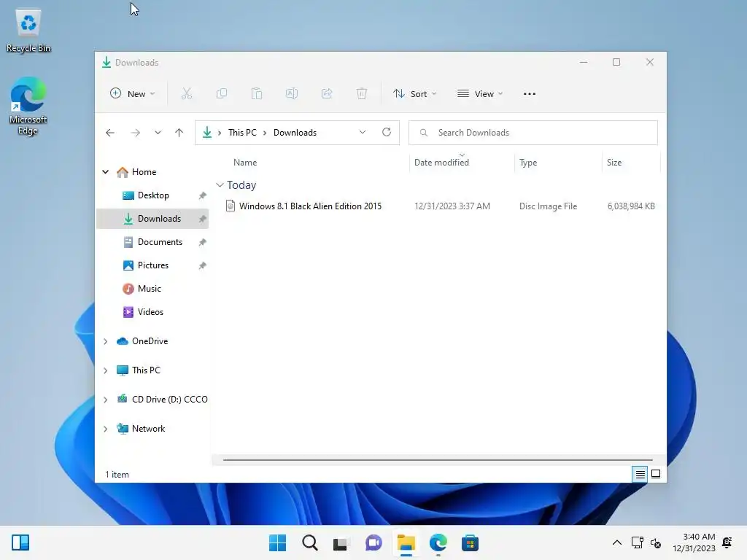This screenshot has height=560, width=747.
Task: Click the Rename icon in toolbar
Action: click(292, 94)
